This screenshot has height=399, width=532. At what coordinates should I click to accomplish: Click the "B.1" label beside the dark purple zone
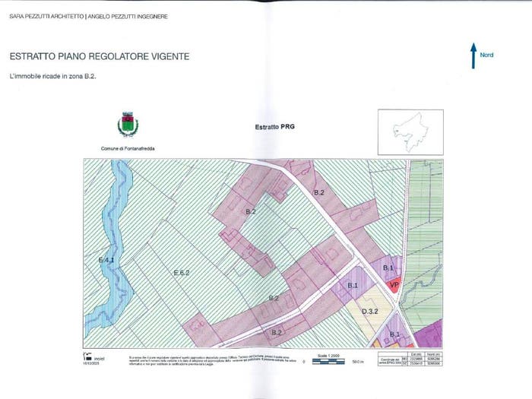coord(394,334)
